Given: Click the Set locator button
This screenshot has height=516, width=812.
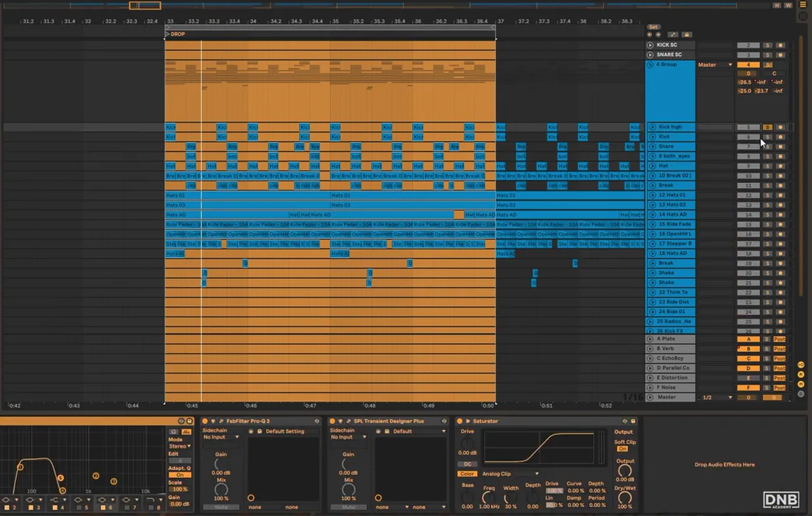Looking at the screenshot, I should [x=653, y=27].
